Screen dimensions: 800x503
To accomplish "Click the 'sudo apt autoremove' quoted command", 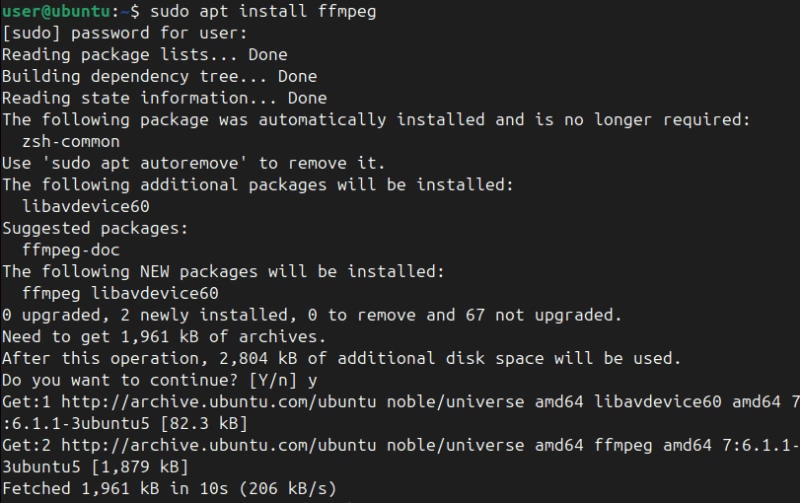I will click(145, 163).
